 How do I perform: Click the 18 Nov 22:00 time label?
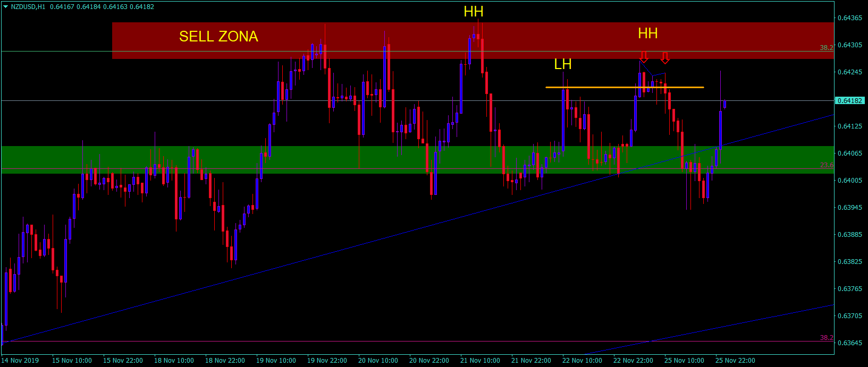(x=225, y=361)
